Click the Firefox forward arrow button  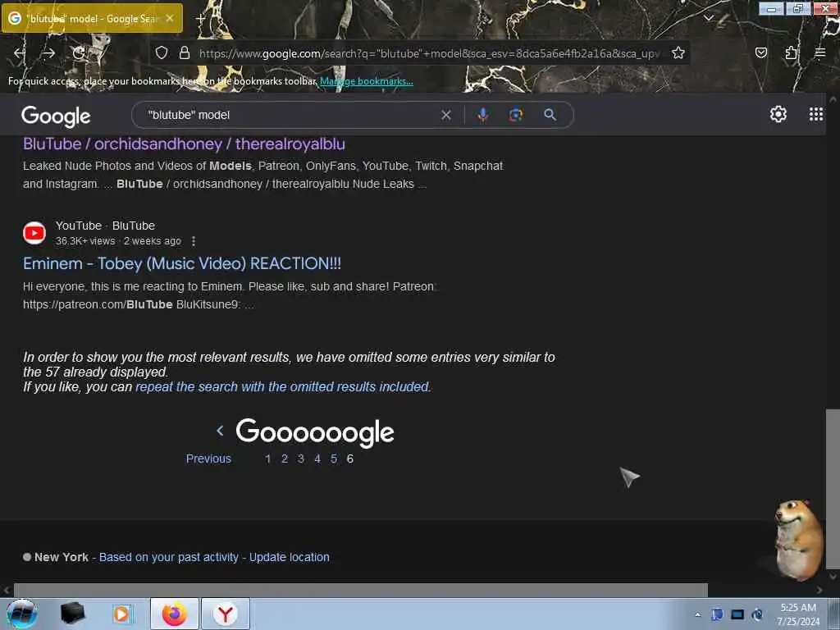click(48, 53)
